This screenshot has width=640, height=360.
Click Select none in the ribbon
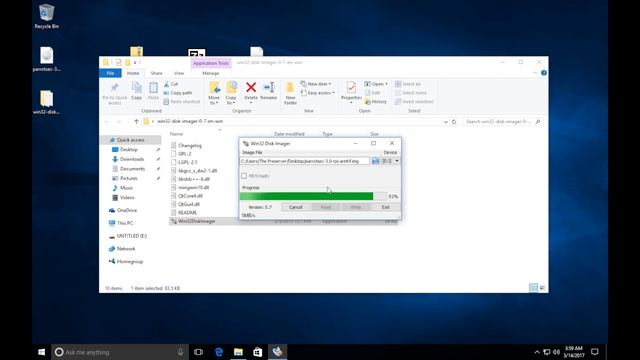click(x=411, y=93)
